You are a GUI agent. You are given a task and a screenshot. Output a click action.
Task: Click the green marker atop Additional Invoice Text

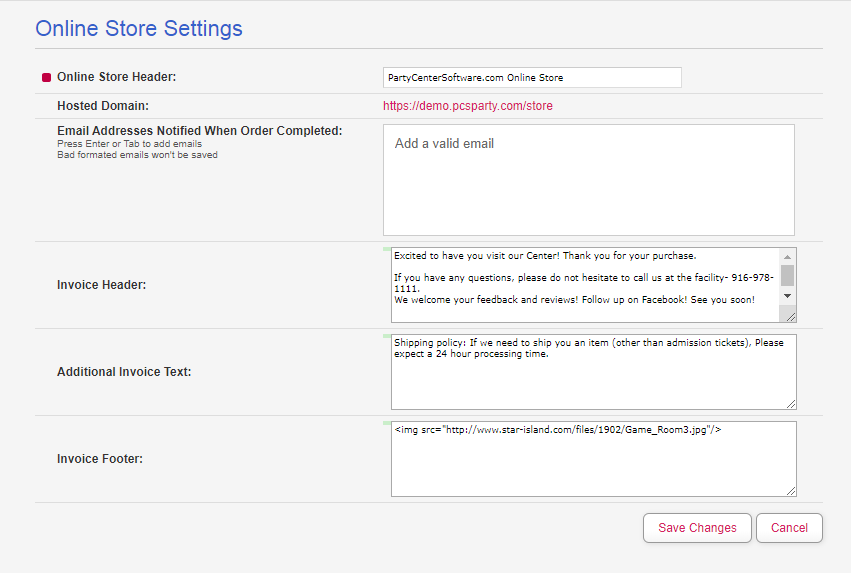point(386,336)
